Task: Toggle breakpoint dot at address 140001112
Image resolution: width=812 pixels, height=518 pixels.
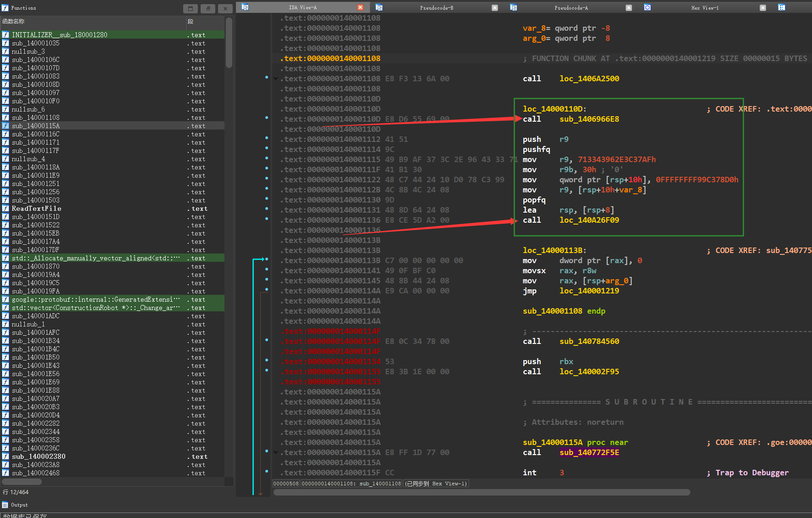Action: (x=267, y=138)
